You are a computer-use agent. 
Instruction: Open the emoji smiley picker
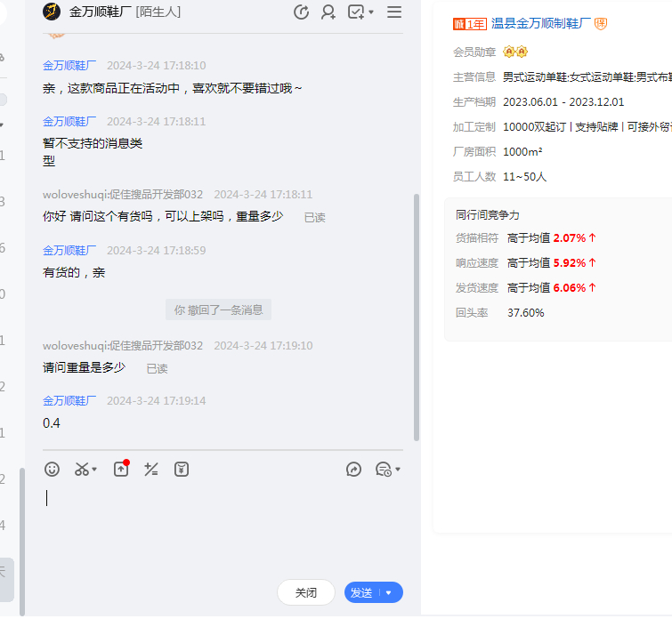pyautogui.click(x=52, y=470)
